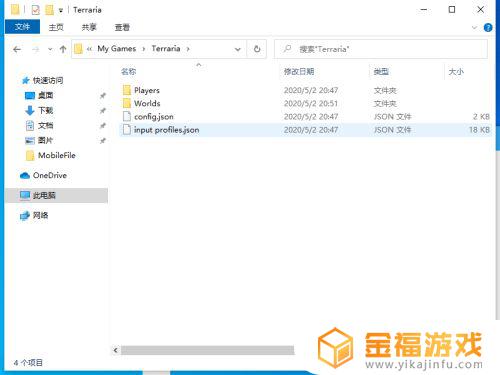Open Help with the question mark icon
Screen dimensions: 500x375
pyautogui.click(x=488, y=27)
